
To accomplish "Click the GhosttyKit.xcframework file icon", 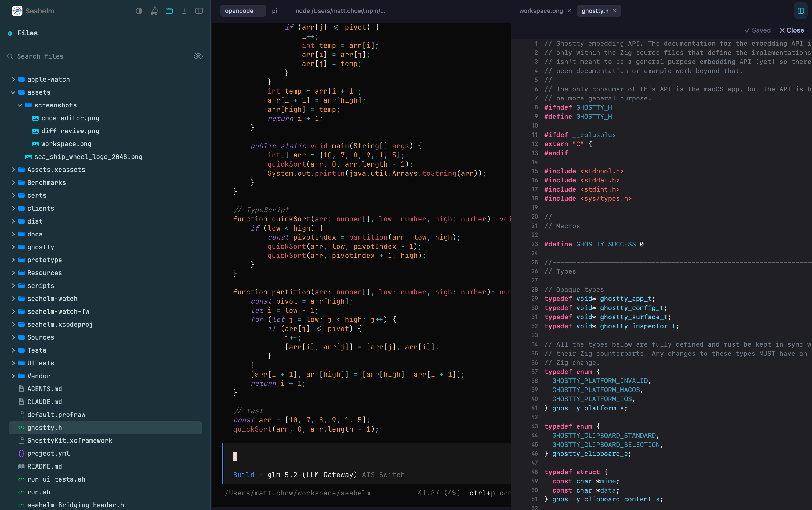I will click(x=21, y=440).
